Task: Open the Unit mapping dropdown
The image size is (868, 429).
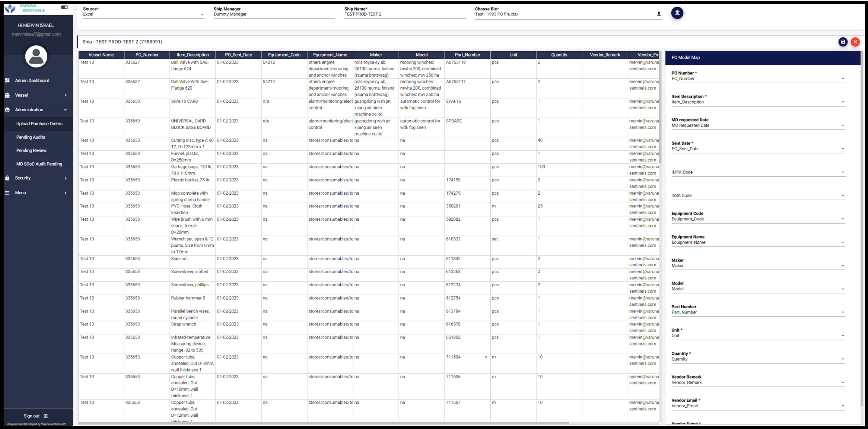Action: tap(758, 336)
